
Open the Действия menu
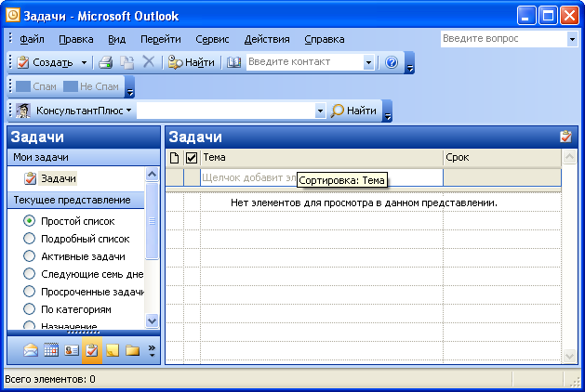(x=267, y=39)
